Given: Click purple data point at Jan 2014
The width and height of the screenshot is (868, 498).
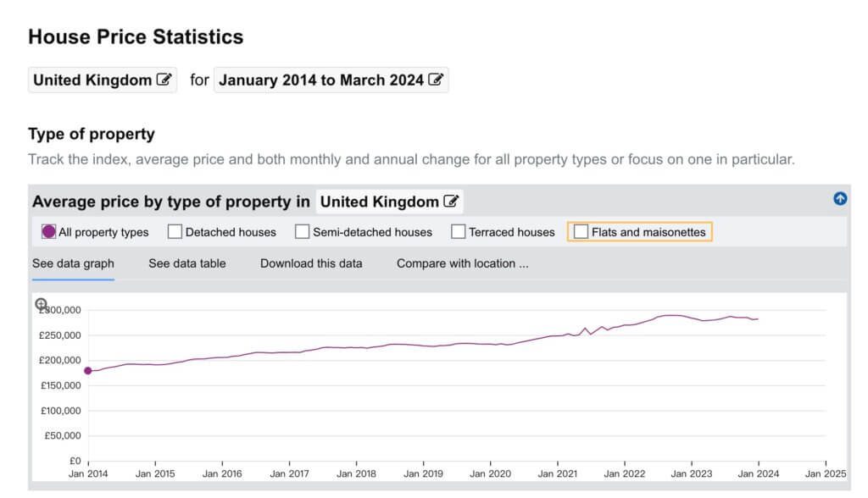Looking at the screenshot, I should pyautogui.click(x=88, y=371).
